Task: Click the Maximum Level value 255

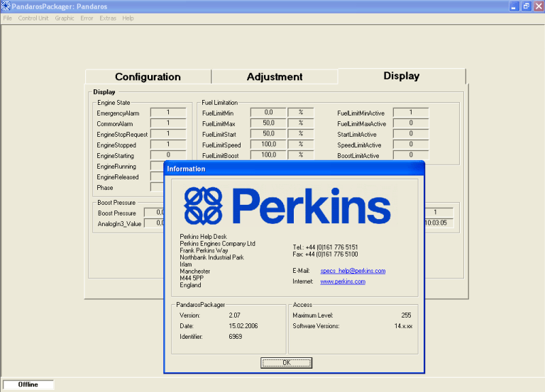Action: (x=406, y=315)
